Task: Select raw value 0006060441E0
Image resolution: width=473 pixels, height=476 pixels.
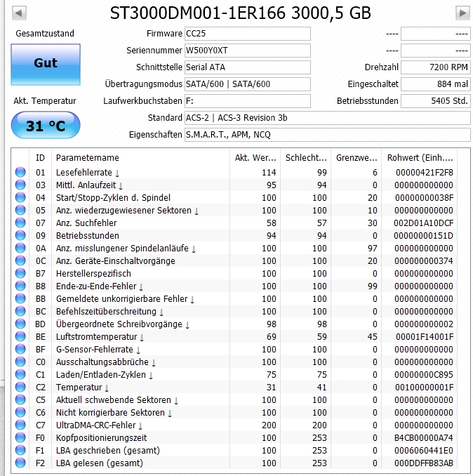Action: pyautogui.click(x=424, y=451)
